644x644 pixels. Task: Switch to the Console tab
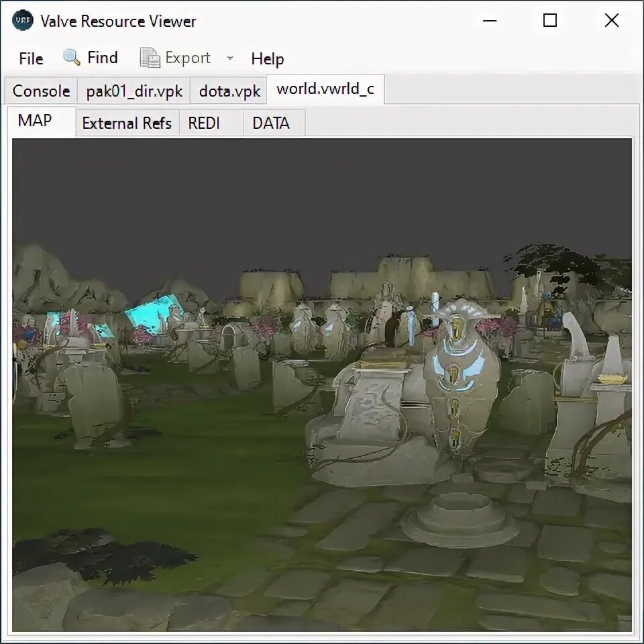coord(41,91)
